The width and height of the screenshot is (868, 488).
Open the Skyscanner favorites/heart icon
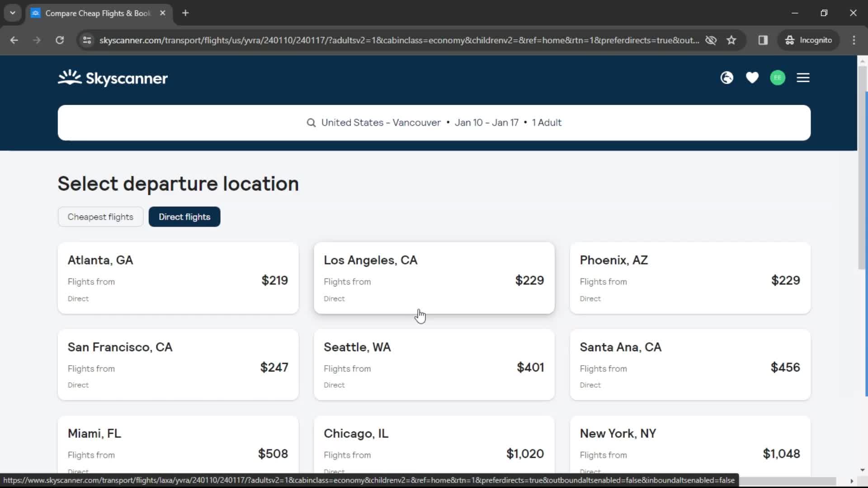[752, 77]
